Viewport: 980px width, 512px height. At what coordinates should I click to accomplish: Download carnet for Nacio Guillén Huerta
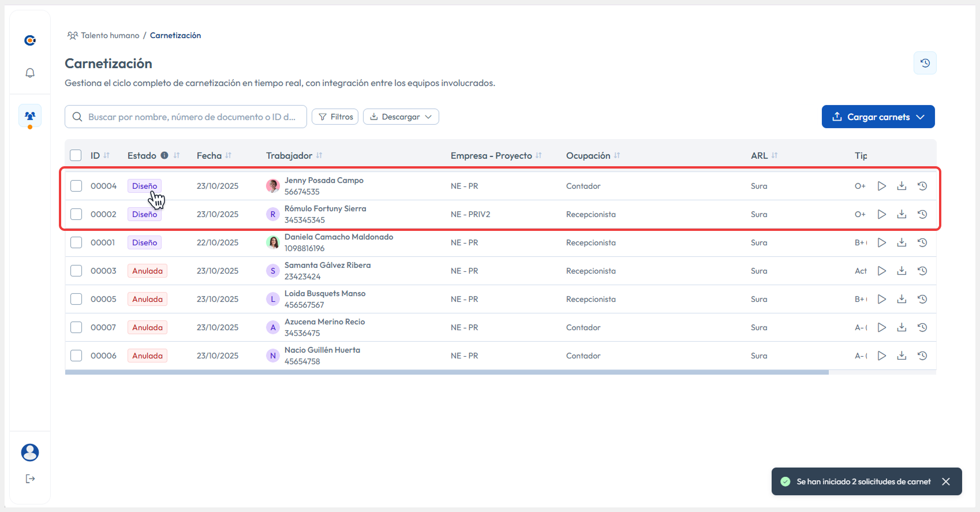(902, 356)
